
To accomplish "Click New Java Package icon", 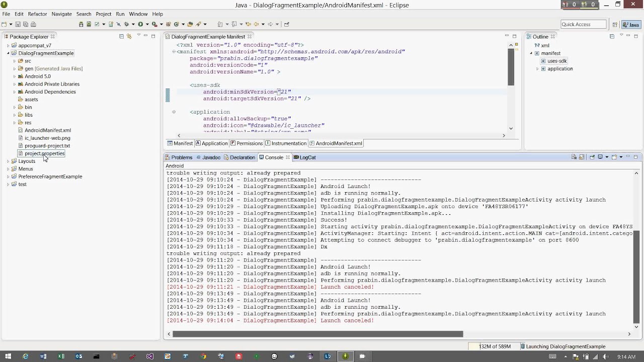I will tap(169, 24).
